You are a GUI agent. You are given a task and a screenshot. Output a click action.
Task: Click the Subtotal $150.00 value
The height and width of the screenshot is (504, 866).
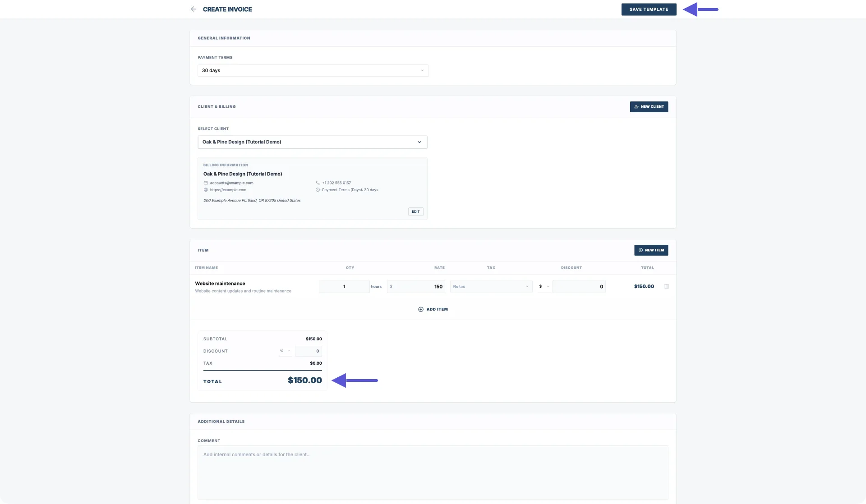[x=314, y=339]
